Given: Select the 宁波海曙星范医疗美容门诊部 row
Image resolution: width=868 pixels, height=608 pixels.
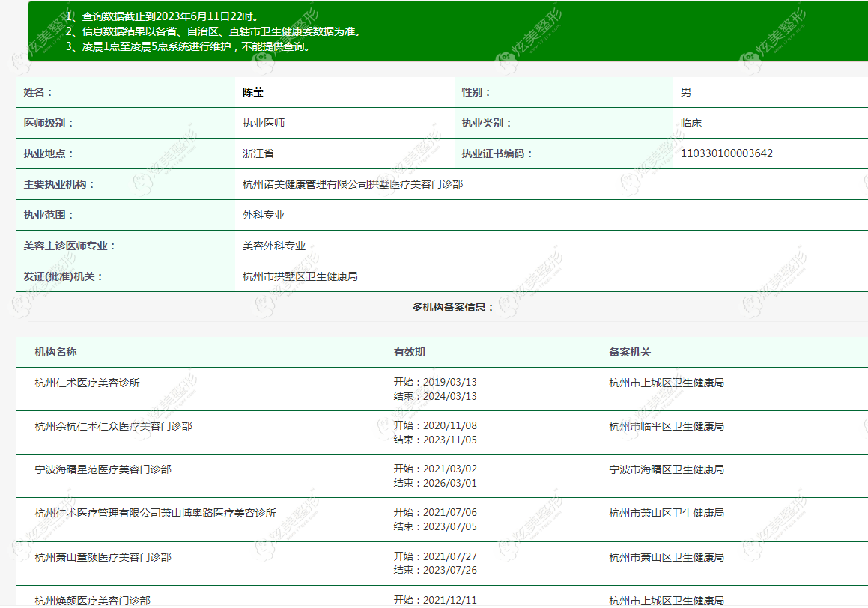Looking at the screenshot, I should (443, 476).
